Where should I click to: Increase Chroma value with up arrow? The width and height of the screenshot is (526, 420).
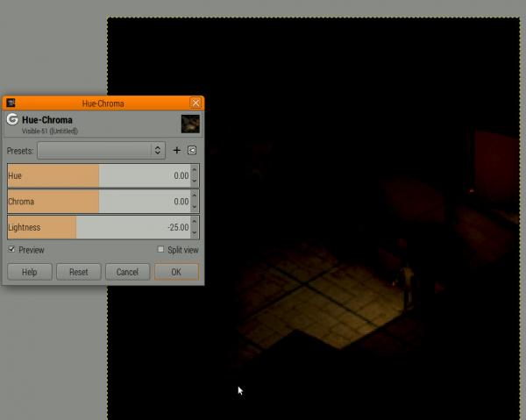point(195,196)
